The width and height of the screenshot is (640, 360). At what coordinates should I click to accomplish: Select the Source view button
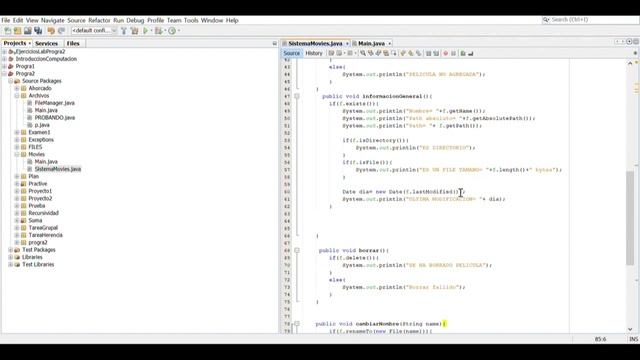point(291,53)
